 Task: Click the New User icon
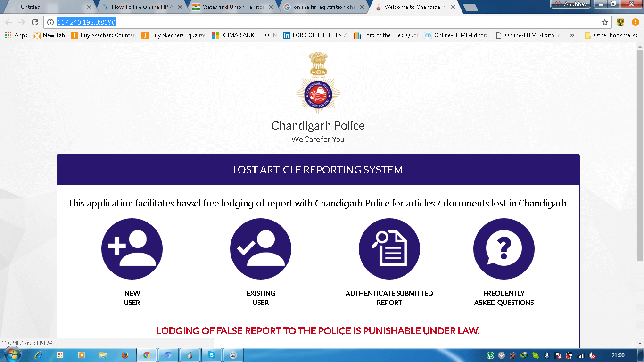(132, 249)
